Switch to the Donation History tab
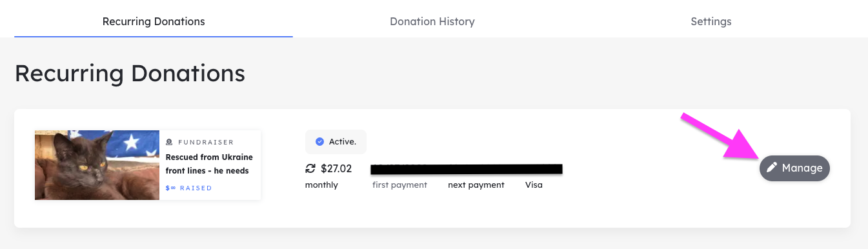The width and height of the screenshot is (868, 249). click(x=432, y=21)
